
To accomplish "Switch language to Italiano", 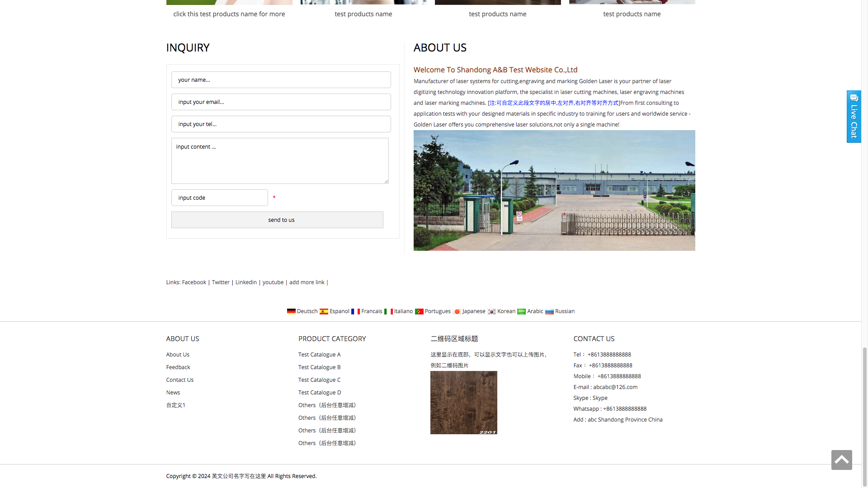I will [x=403, y=311].
